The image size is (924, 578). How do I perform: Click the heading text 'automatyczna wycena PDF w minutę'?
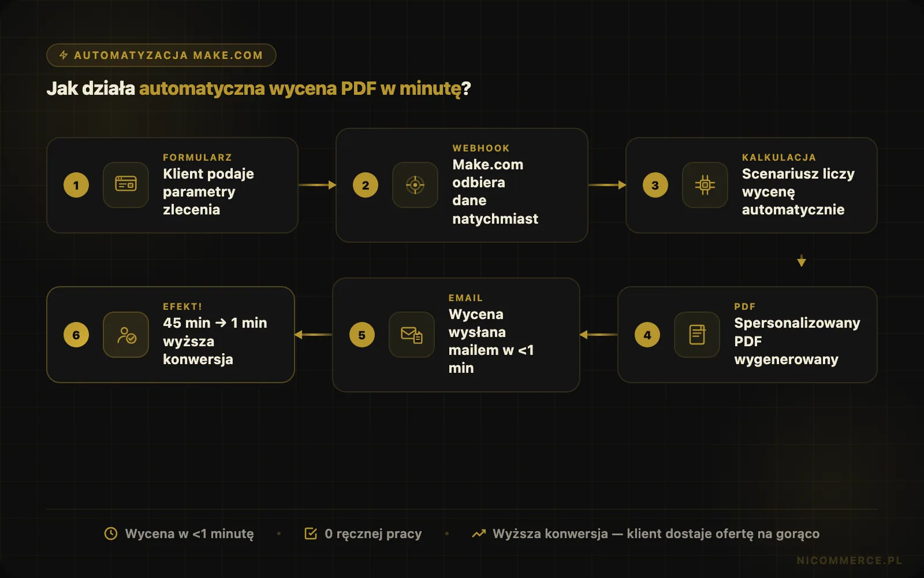tap(300, 88)
